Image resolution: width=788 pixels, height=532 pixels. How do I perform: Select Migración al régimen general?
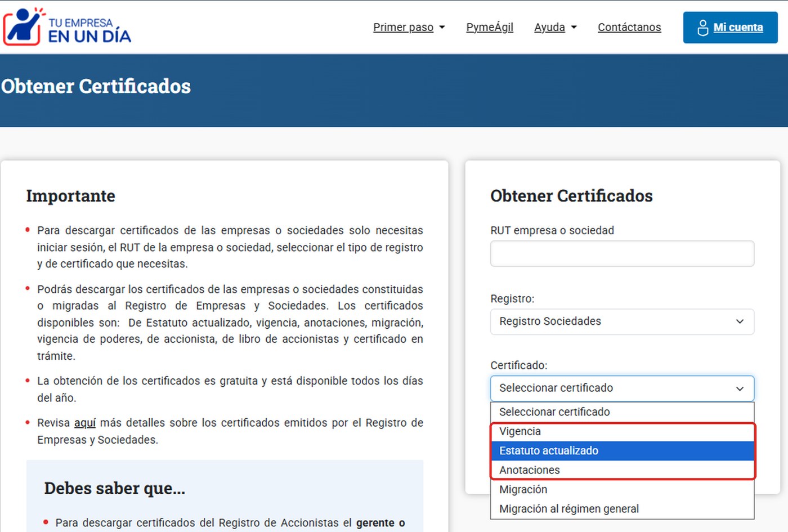622,509
